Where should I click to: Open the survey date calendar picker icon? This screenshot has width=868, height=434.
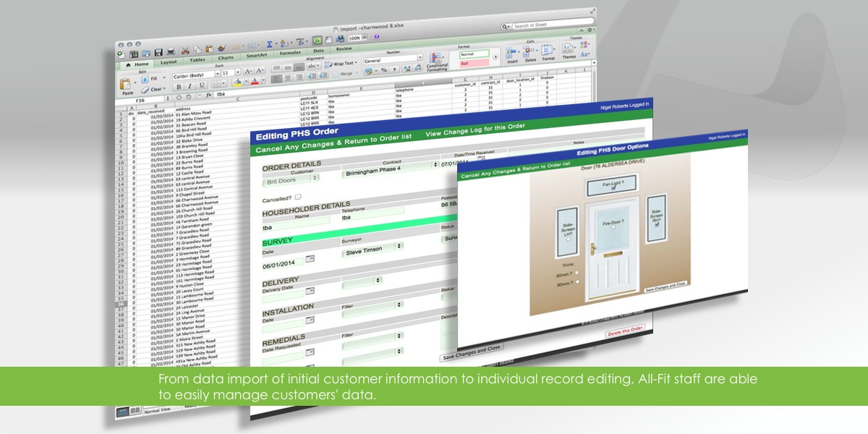[x=310, y=259]
